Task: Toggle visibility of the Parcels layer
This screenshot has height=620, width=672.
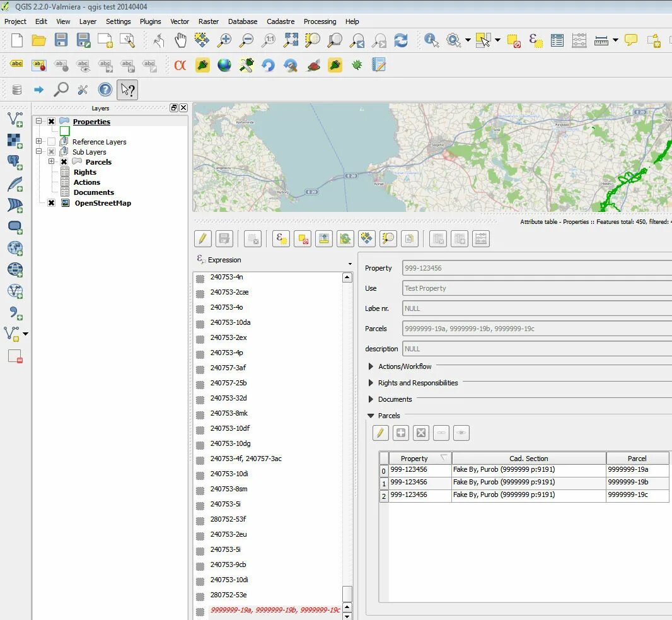Action: point(64,162)
